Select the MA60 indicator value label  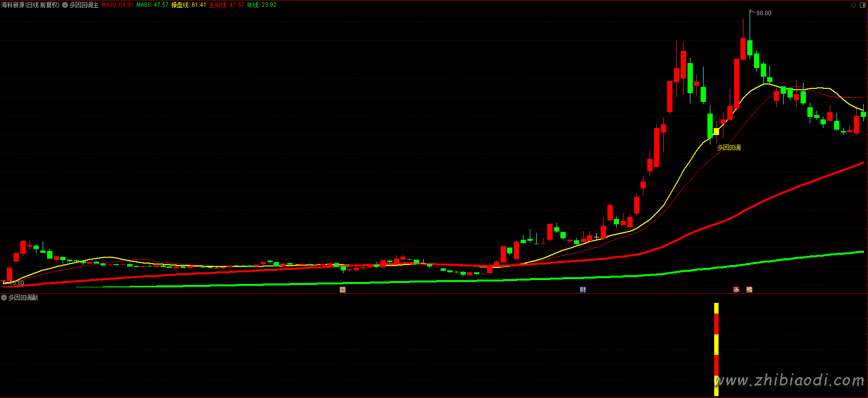(x=152, y=5)
